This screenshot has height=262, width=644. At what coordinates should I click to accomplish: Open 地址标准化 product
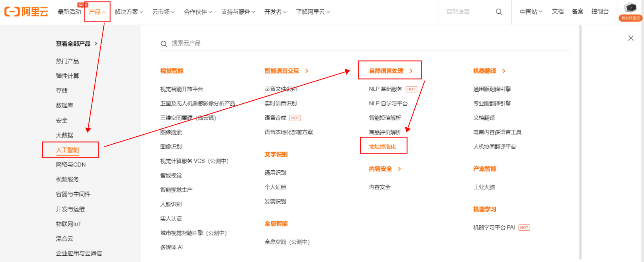(382, 146)
